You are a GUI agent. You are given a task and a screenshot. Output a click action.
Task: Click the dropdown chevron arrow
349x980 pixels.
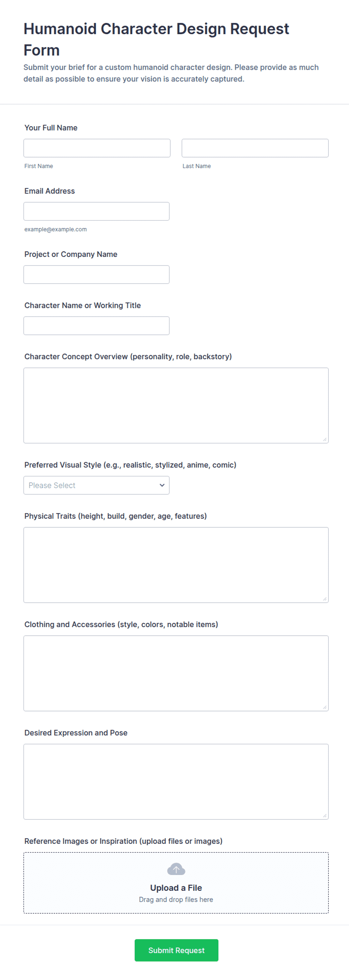(162, 485)
